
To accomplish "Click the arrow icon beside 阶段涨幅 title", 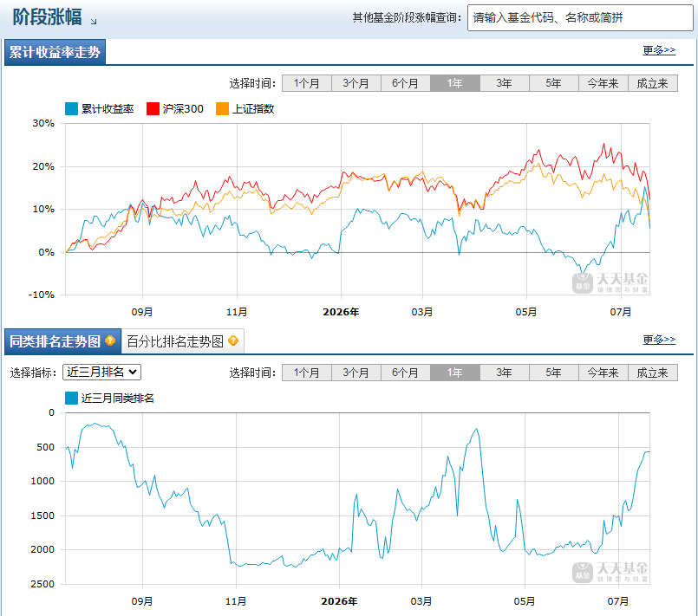I will [94, 22].
